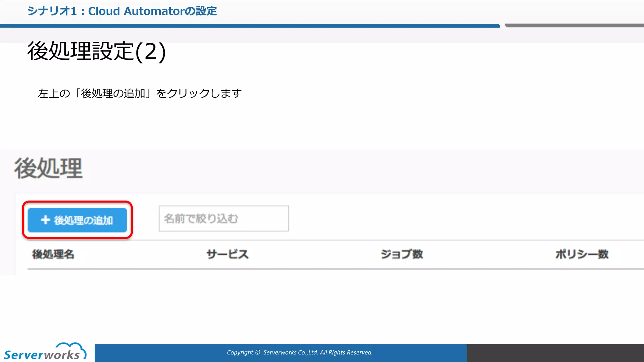Click the 後処理設定(2) slide title
The height and width of the screenshot is (362, 644).
[x=97, y=51]
